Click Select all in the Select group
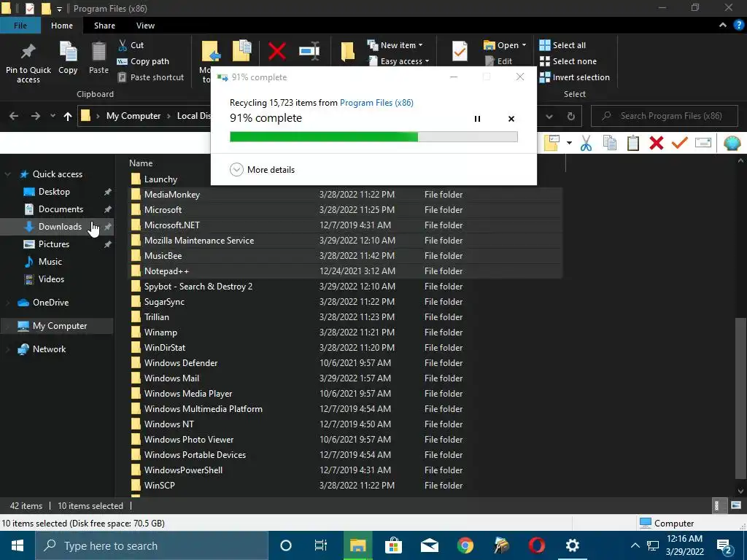The width and height of the screenshot is (747, 560). point(562,45)
